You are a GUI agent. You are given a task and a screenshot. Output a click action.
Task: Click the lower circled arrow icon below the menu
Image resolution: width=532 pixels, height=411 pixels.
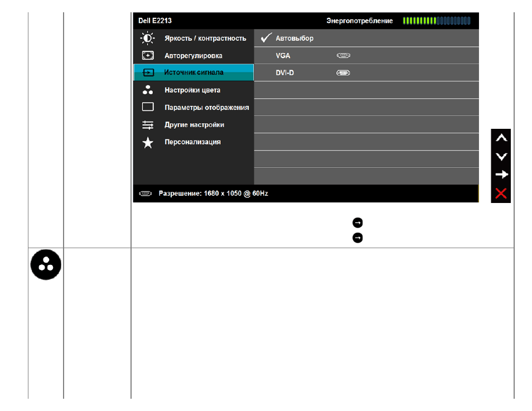click(x=357, y=238)
